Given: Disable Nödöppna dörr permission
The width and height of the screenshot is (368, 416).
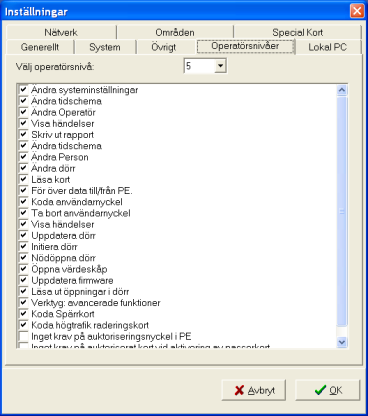Looking at the screenshot, I should [x=23, y=258].
